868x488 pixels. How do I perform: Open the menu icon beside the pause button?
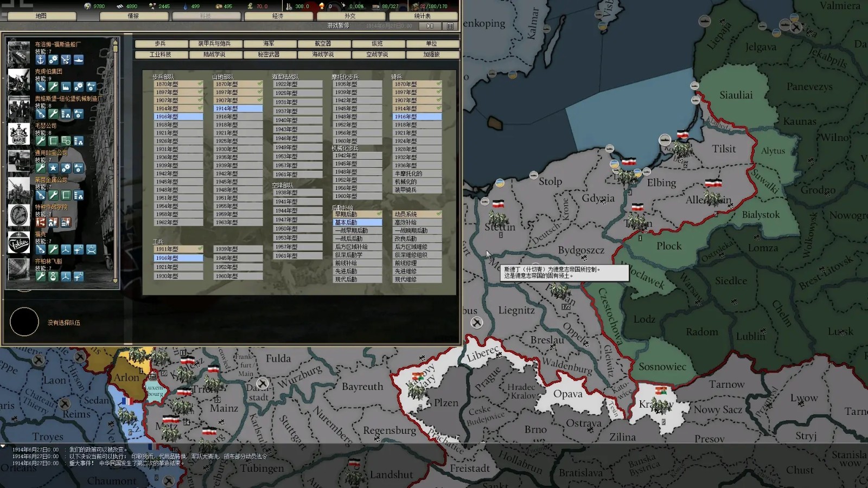(x=450, y=26)
